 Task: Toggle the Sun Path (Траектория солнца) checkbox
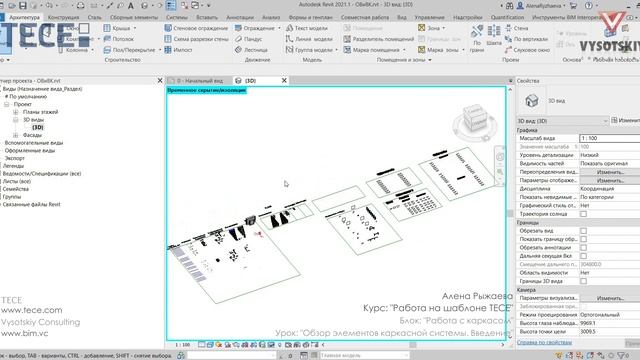tap(584, 214)
